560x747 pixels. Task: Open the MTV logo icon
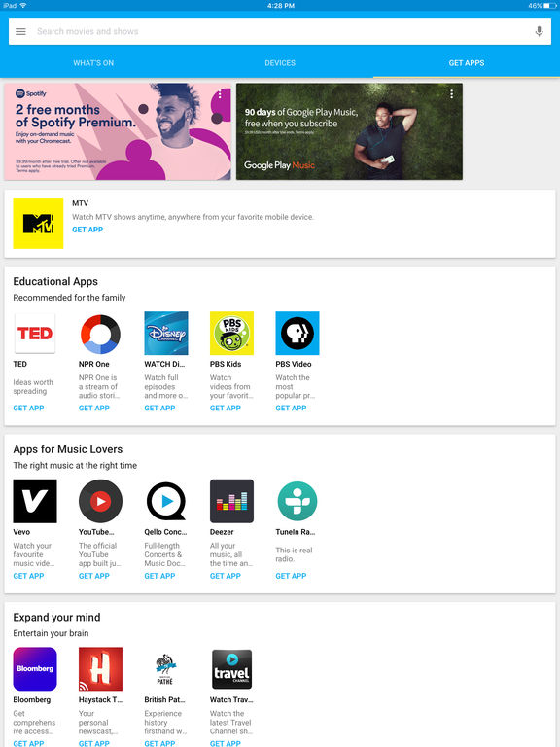point(38,224)
